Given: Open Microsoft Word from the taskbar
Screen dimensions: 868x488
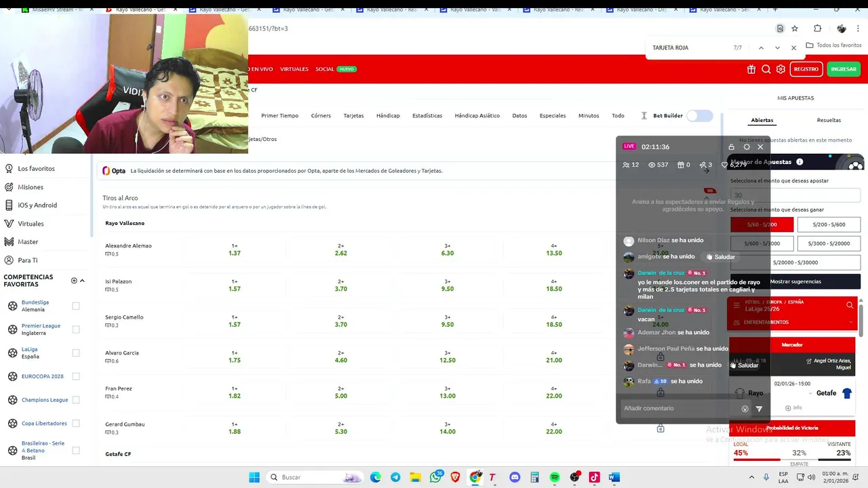Looking at the screenshot, I should coord(614,477).
